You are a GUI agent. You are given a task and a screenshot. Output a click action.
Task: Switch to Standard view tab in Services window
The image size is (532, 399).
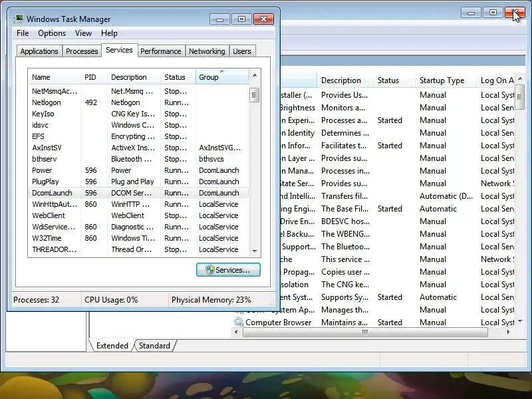tap(154, 346)
